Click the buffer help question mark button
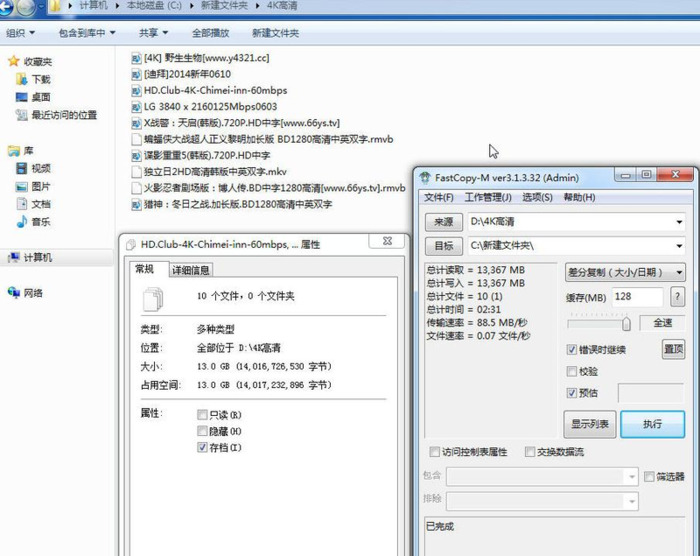Viewport: 700px width, 556px height. 677,297
